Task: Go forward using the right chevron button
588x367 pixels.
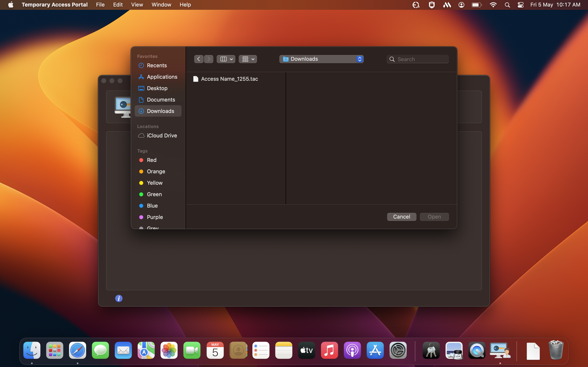Action: coord(209,59)
